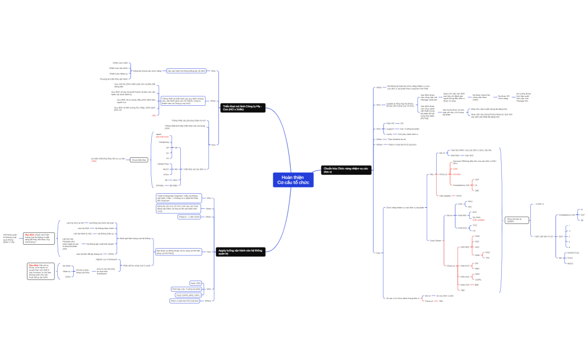Image resolution: width=588 pixels, height=364 pixels.
Task: Click the Chiến lược tài chính node
Action: point(119,68)
